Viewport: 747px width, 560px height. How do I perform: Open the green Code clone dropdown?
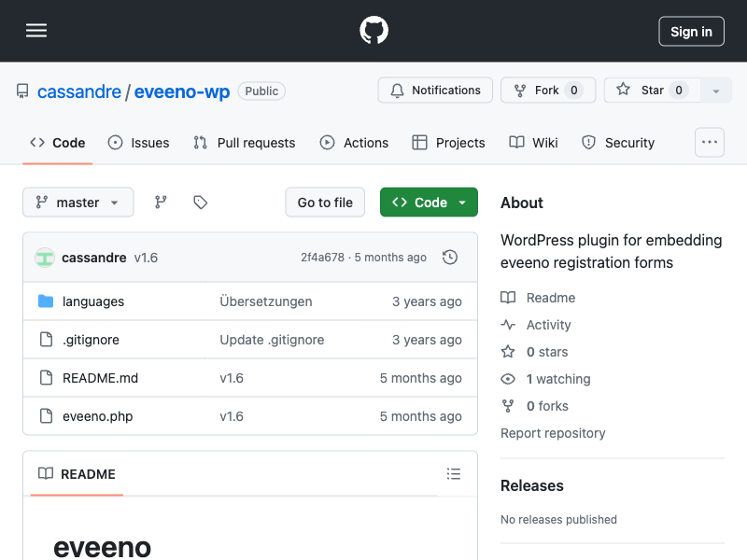pyautogui.click(x=429, y=203)
